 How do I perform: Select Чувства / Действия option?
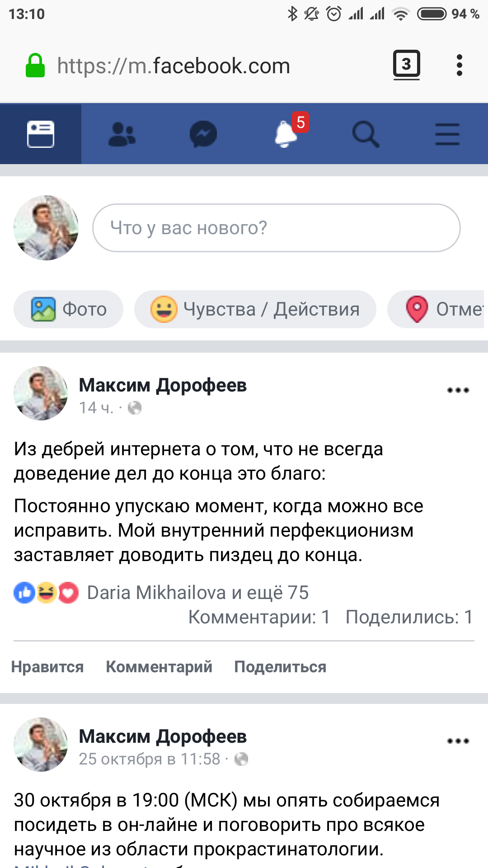coord(255,309)
